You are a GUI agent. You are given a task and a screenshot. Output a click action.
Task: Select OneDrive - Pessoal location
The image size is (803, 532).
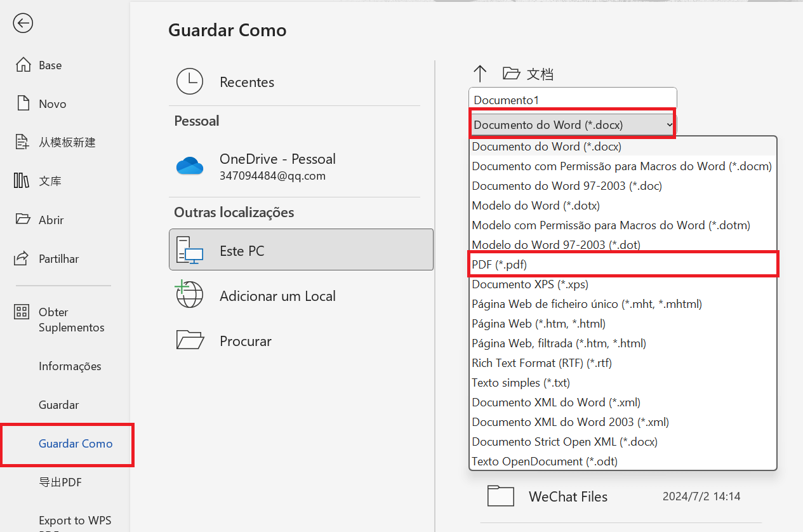point(295,166)
